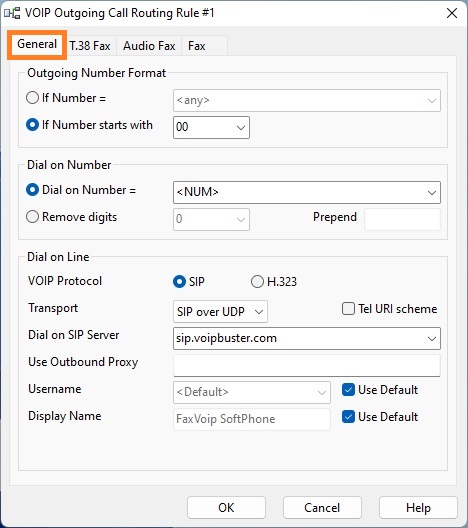
Task: Go to the Fax tab
Action: [x=197, y=46]
